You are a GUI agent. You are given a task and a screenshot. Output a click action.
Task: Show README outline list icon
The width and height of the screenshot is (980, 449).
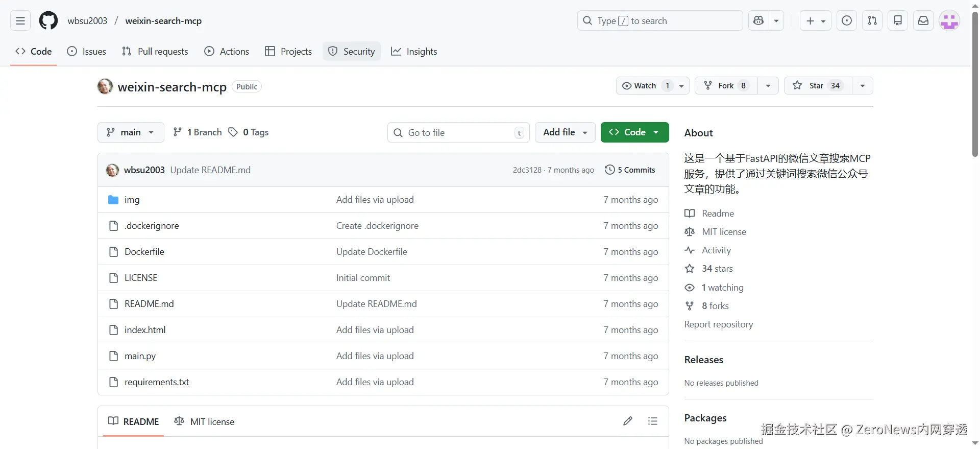[653, 421]
